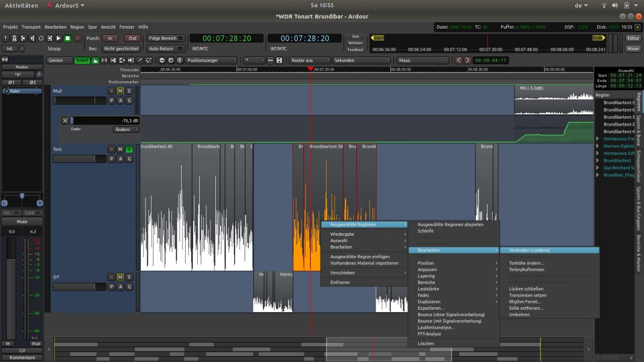Open the Raster aus snap dropdown
Viewport: 644px width, 362px height.
310,60
